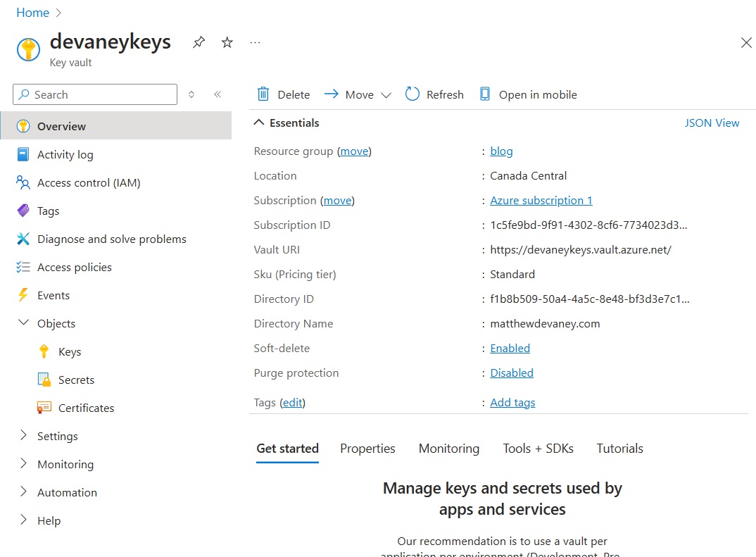Open Diagnose and solve problems
Image resolution: width=756 pixels, height=557 pixels.
point(111,239)
